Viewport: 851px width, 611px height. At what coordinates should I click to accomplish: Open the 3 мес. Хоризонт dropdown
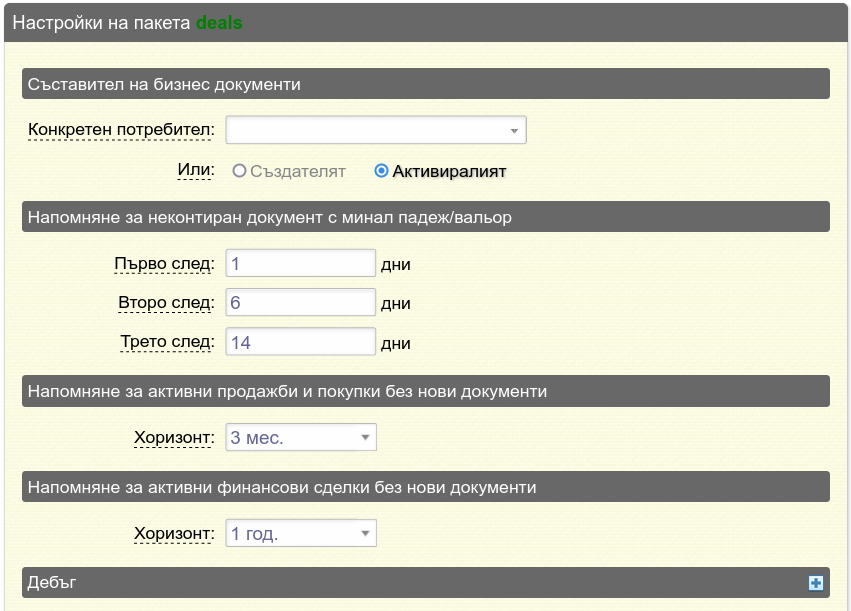[301, 437]
